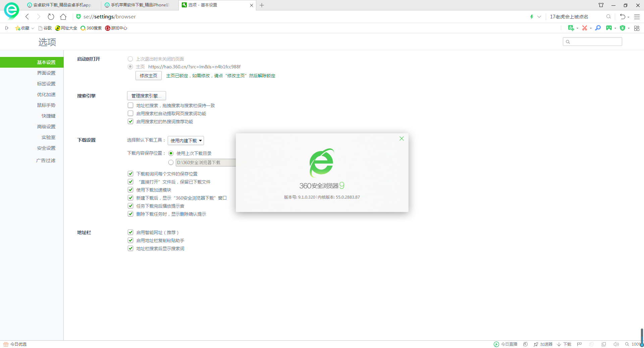Uncheck 启用搜索栏的热搜词推荐功能
The image size is (644, 348).
point(130,122)
